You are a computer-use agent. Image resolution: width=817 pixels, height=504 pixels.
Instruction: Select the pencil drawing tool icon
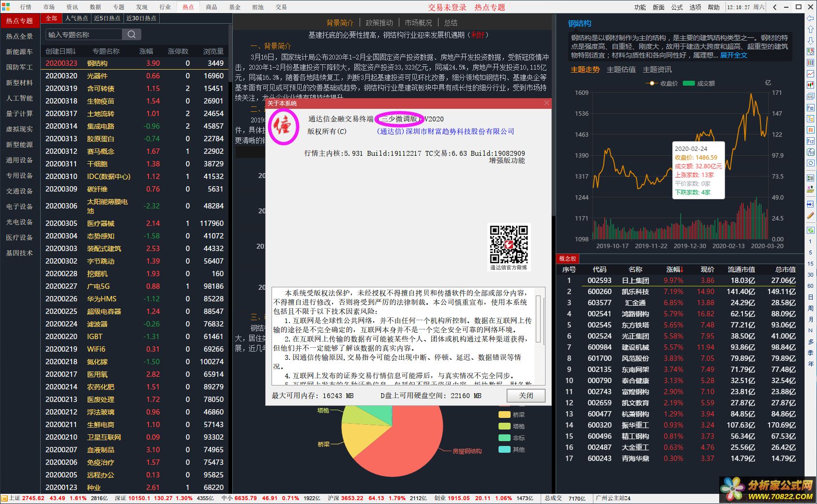tap(810, 215)
